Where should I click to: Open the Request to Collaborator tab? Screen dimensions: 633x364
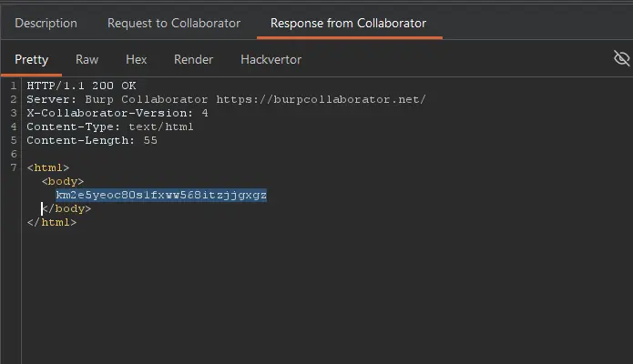click(174, 23)
